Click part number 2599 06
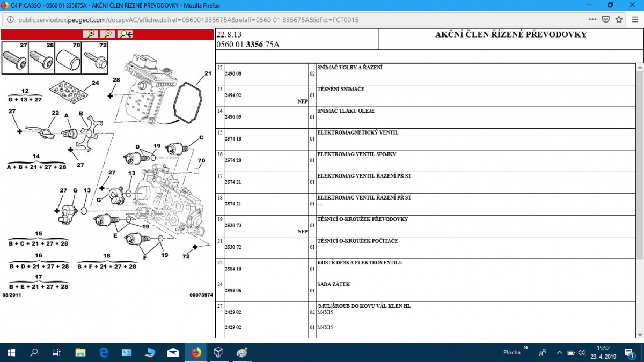This screenshot has height=362, width=644. pos(233,291)
